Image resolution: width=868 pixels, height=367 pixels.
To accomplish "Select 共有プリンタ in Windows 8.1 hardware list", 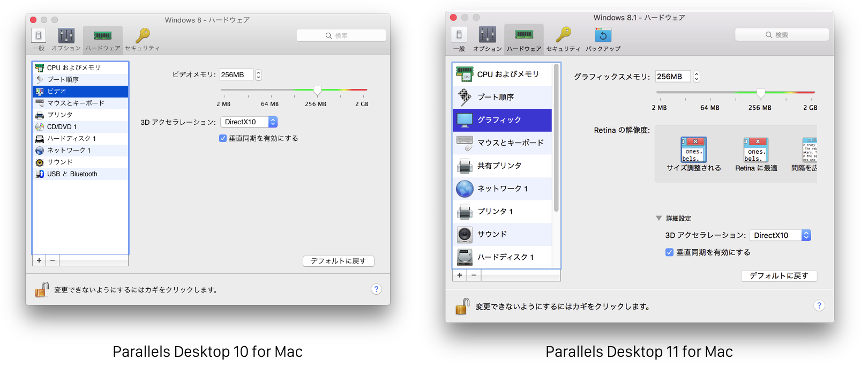I will click(503, 166).
